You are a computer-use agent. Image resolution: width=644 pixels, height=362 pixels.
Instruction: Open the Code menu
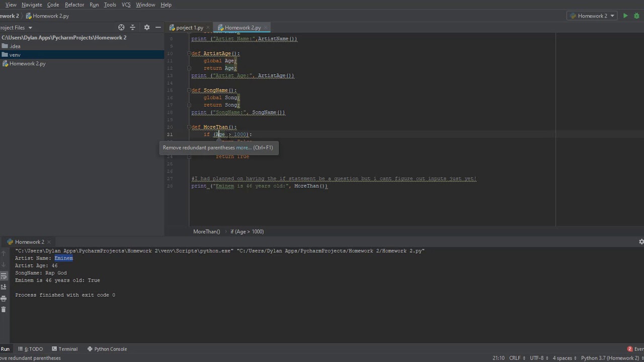(53, 5)
